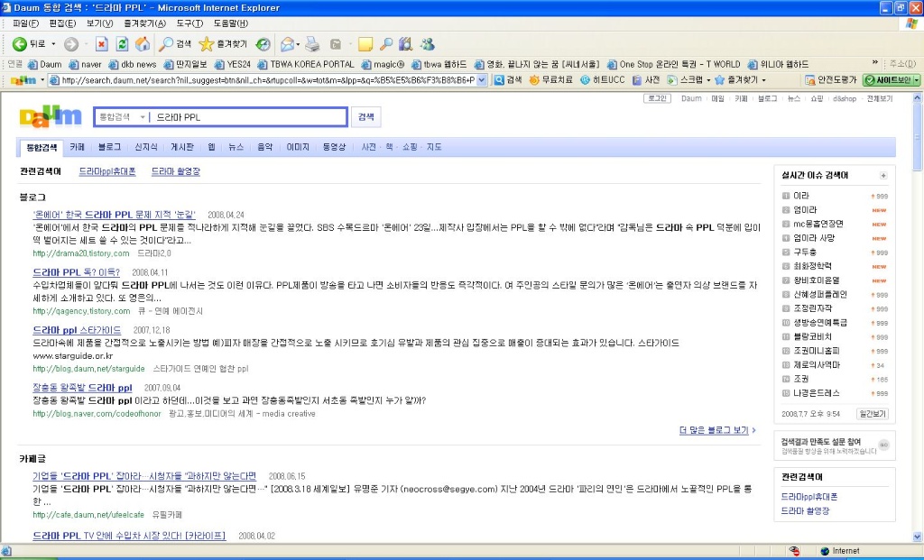Click the grey Forward arrow button
The image size is (924, 560).
[x=71, y=44]
